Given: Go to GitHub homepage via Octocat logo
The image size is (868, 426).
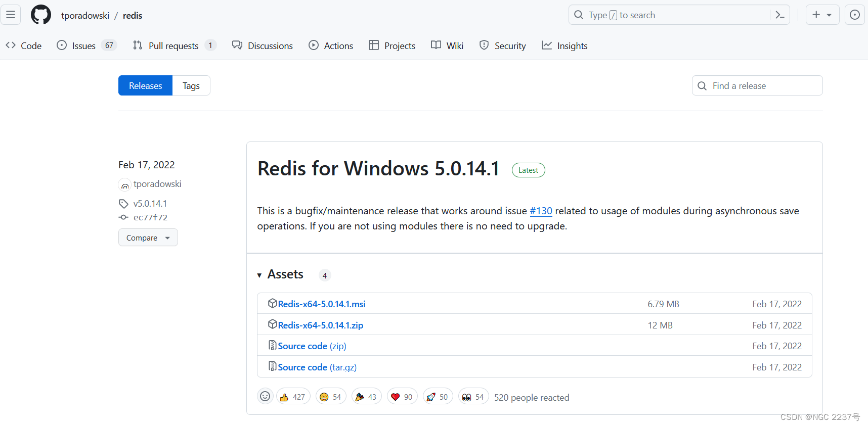Looking at the screenshot, I should [x=41, y=15].
